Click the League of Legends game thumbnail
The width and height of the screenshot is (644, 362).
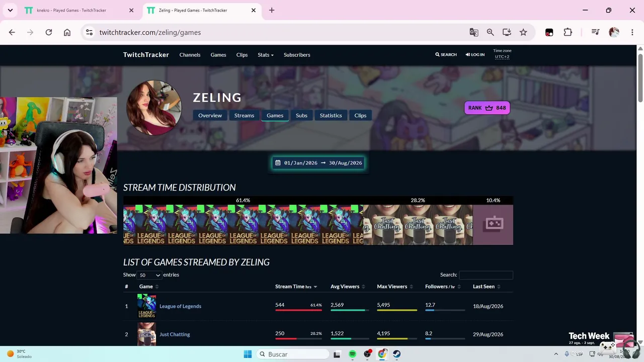pos(147,306)
